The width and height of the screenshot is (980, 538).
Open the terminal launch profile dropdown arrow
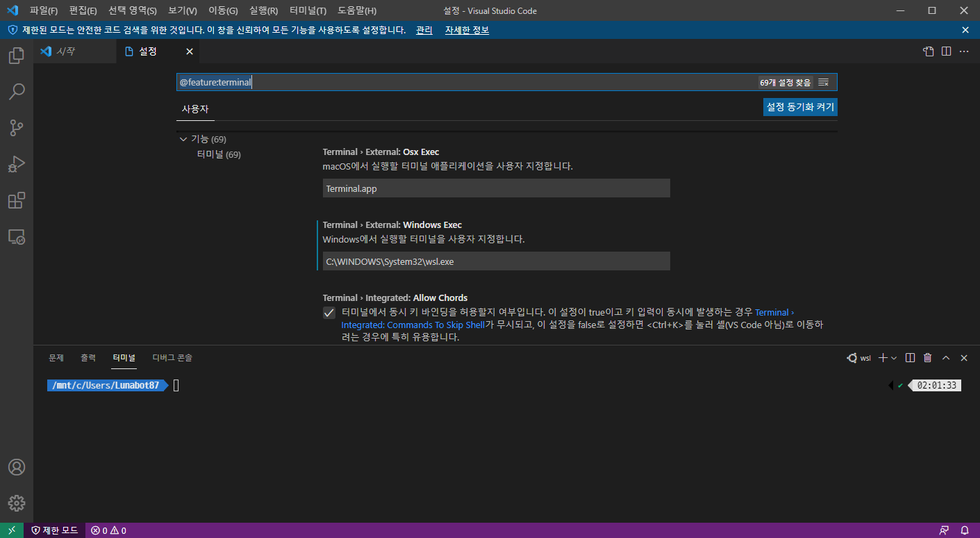click(x=894, y=358)
